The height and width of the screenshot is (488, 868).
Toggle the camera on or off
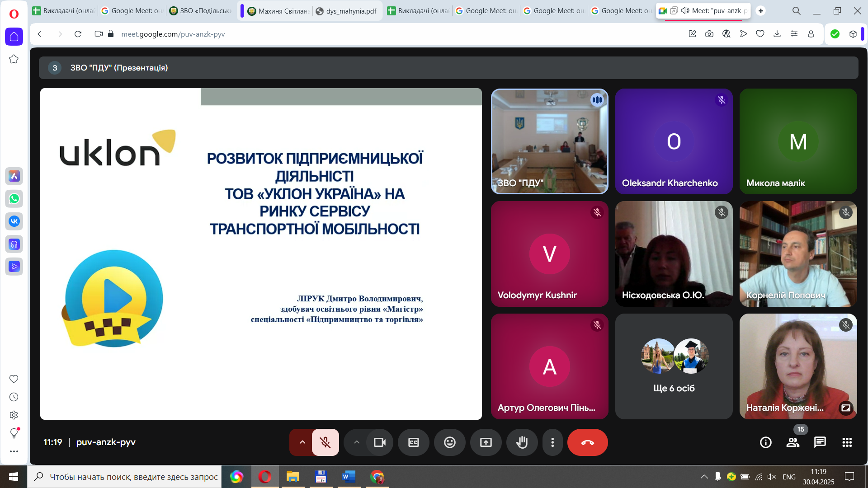point(379,442)
